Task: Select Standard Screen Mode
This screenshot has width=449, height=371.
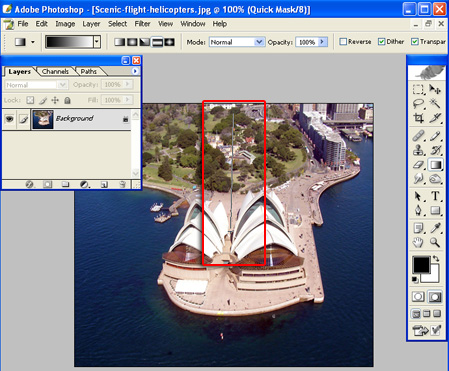Action: pos(416,314)
